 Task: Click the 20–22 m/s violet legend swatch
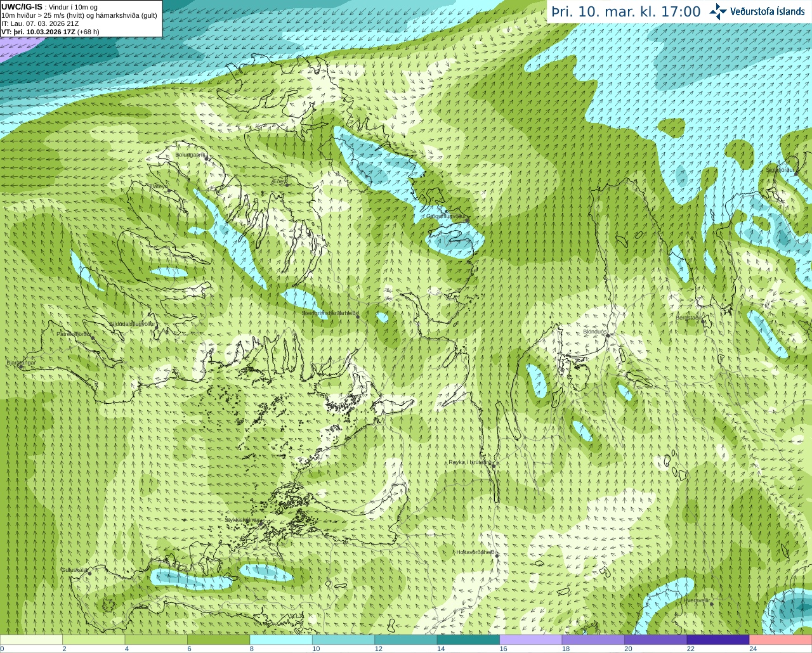656,640
